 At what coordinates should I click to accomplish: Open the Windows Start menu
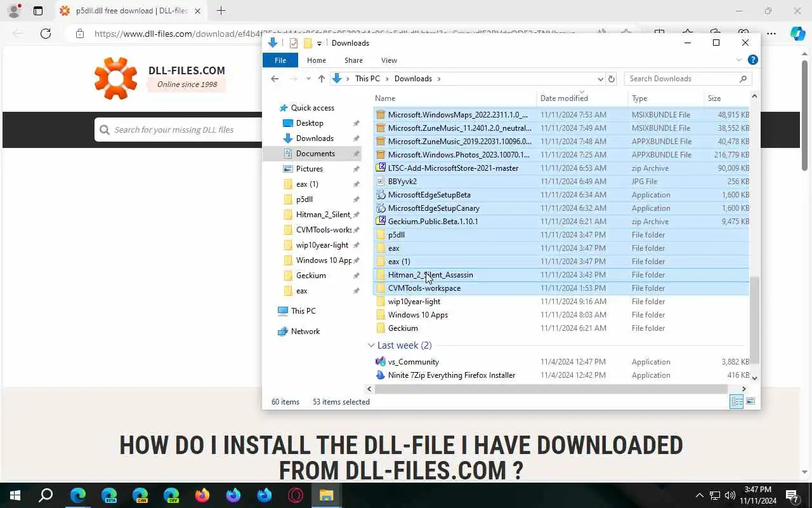pyautogui.click(x=15, y=495)
